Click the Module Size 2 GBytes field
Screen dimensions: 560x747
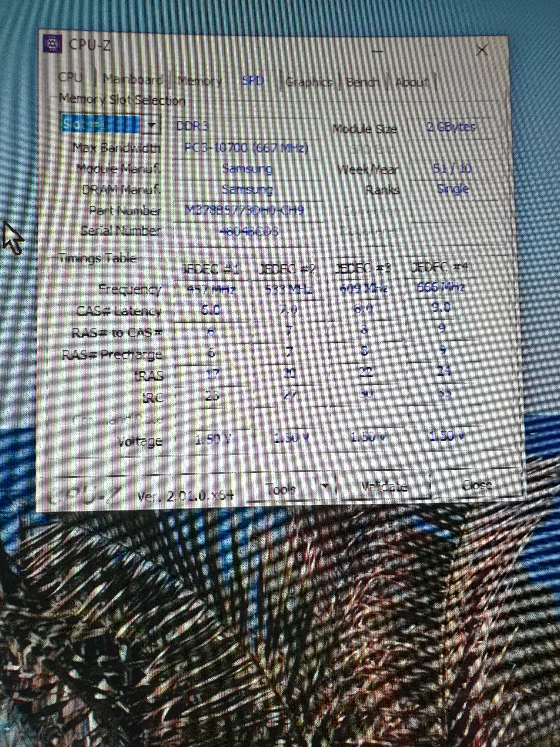click(451, 127)
